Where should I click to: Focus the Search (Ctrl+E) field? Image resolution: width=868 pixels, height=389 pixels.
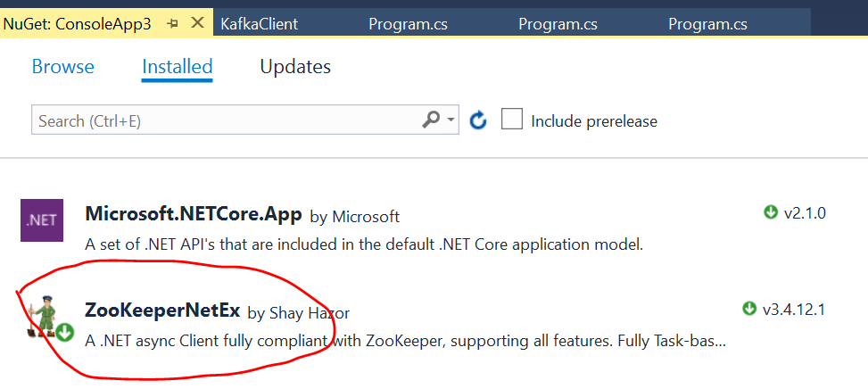click(223, 120)
